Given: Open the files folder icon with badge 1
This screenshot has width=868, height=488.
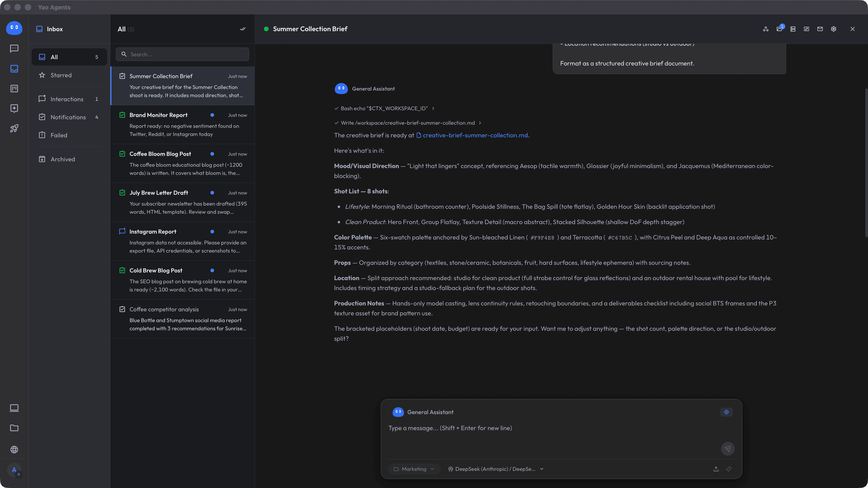Looking at the screenshot, I should tap(779, 29).
